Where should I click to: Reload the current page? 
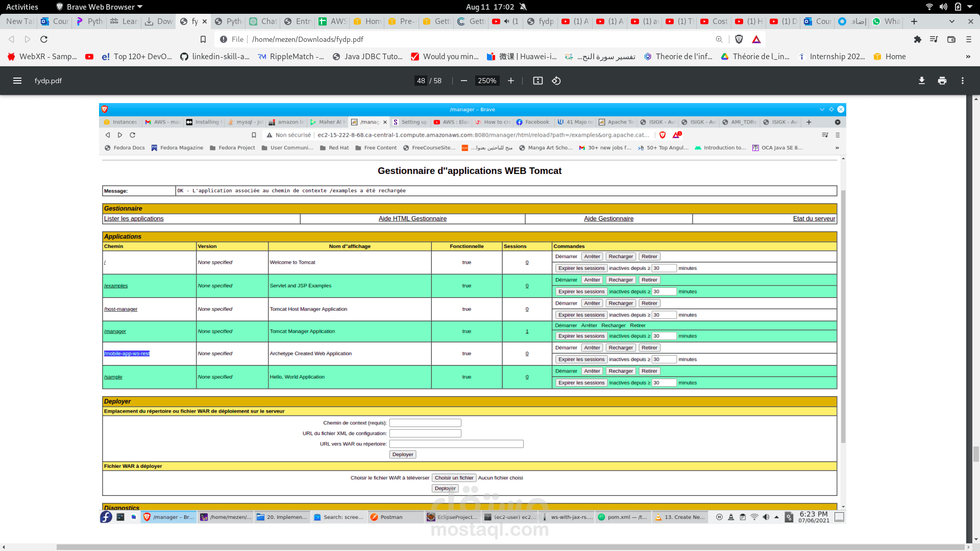click(x=44, y=39)
